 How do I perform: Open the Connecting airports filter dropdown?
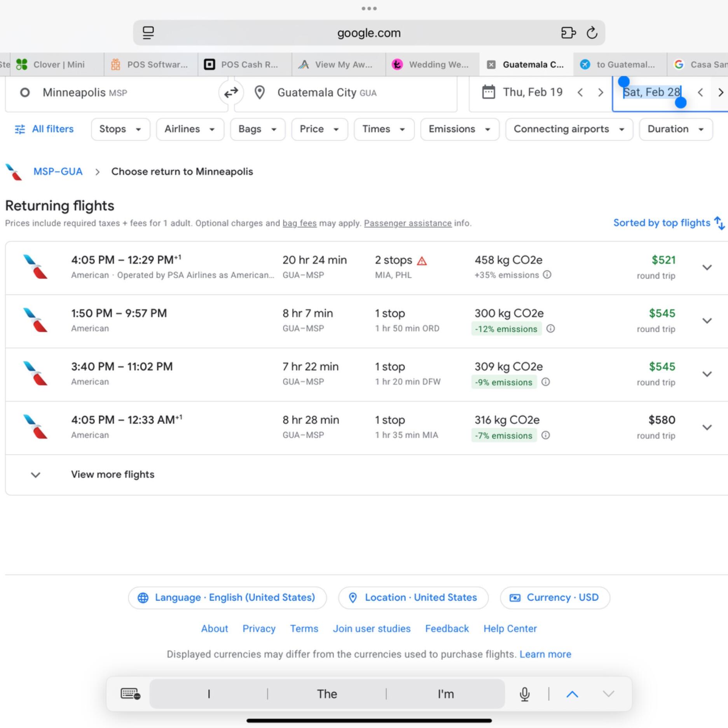(x=569, y=129)
